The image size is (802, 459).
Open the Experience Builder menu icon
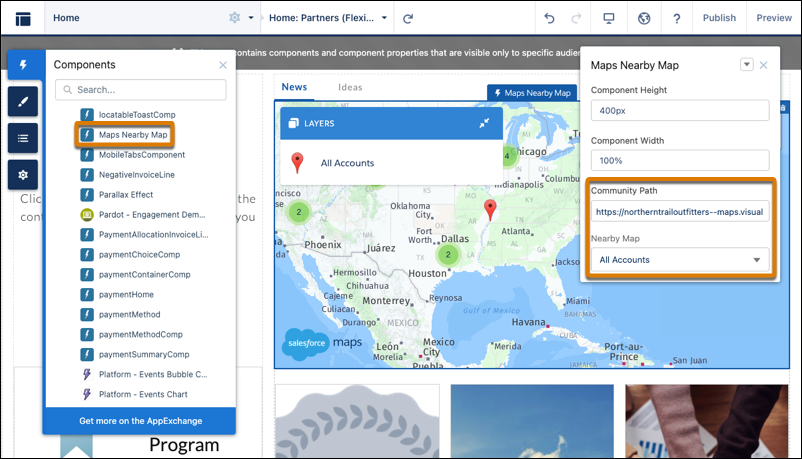(23, 18)
